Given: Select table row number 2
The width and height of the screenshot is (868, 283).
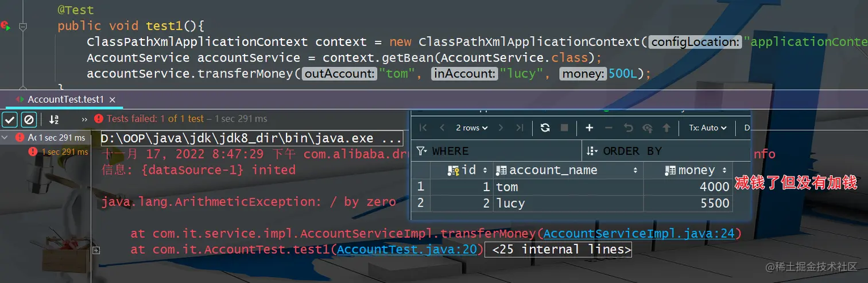Looking at the screenshot, I should (x=421, y=203).
